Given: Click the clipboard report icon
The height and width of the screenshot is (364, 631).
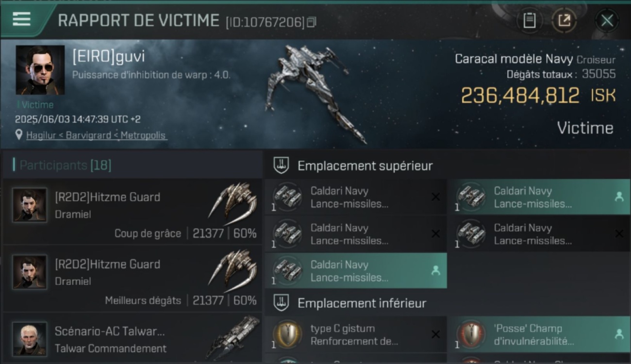Looking at the screenshot, I should pos(530,20).
